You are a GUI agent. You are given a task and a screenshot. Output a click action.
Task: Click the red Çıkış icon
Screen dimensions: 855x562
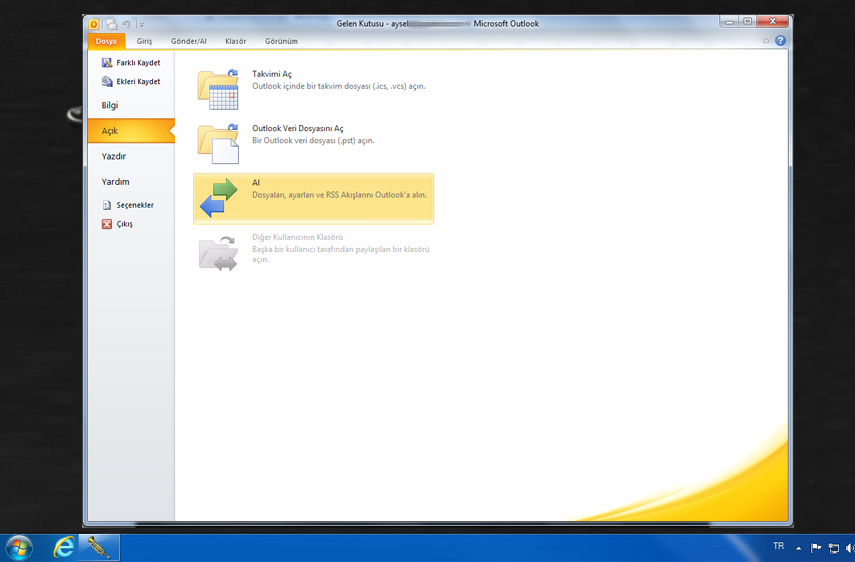pos(107,224)
